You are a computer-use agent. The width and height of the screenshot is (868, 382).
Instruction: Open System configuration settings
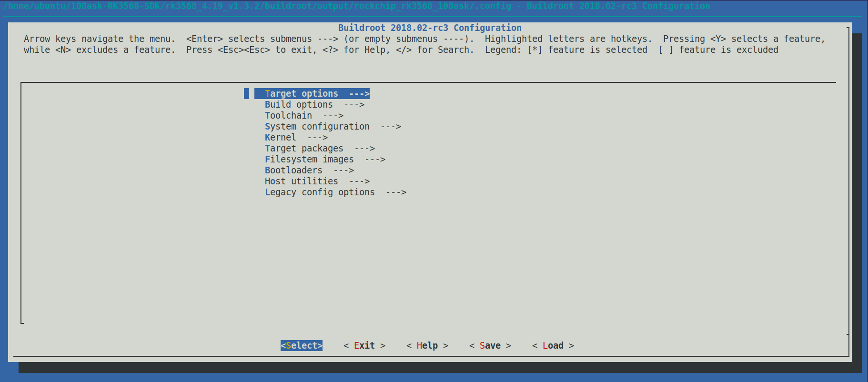click(317, 127)
